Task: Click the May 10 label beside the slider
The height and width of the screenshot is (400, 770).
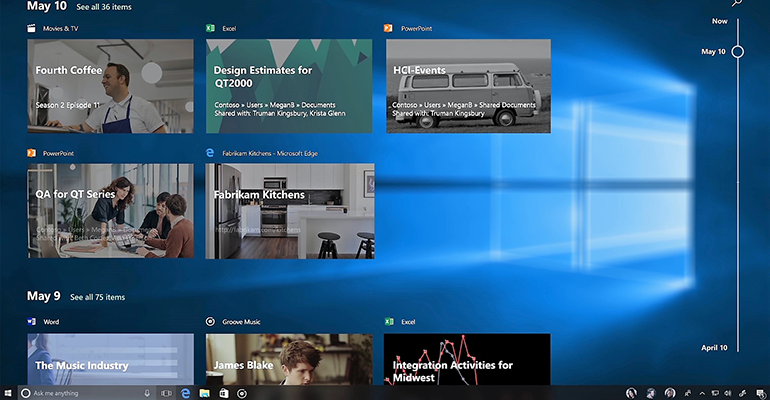Action: [x=713, y=52]
